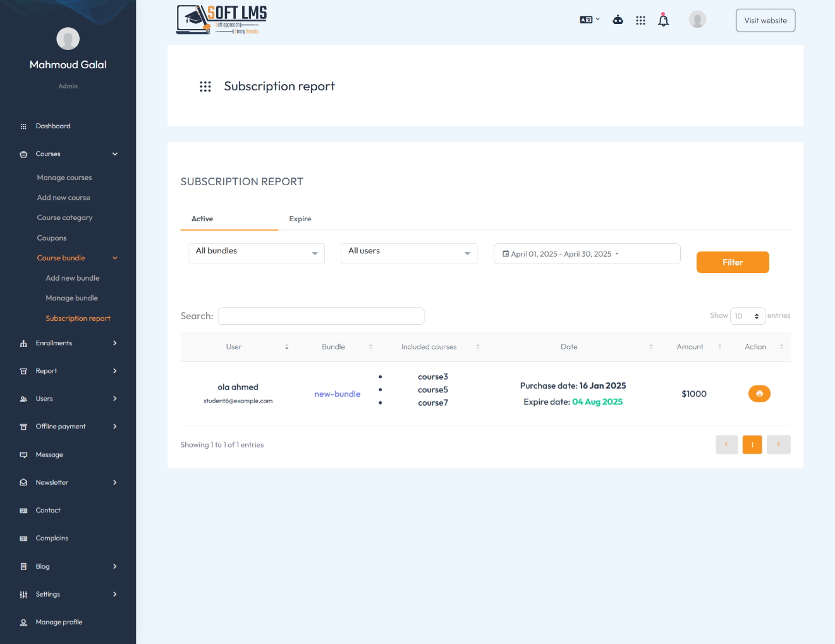The width and height of the screenshot is (835, 644).
Task: Click the Users icon in sidebar
Action: click(x=23, y=399)
